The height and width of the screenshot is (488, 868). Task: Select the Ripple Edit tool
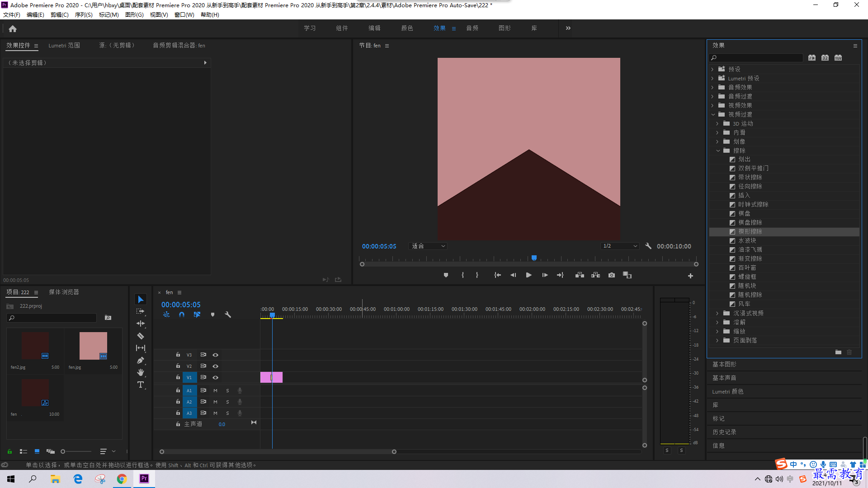click(141, 324)
